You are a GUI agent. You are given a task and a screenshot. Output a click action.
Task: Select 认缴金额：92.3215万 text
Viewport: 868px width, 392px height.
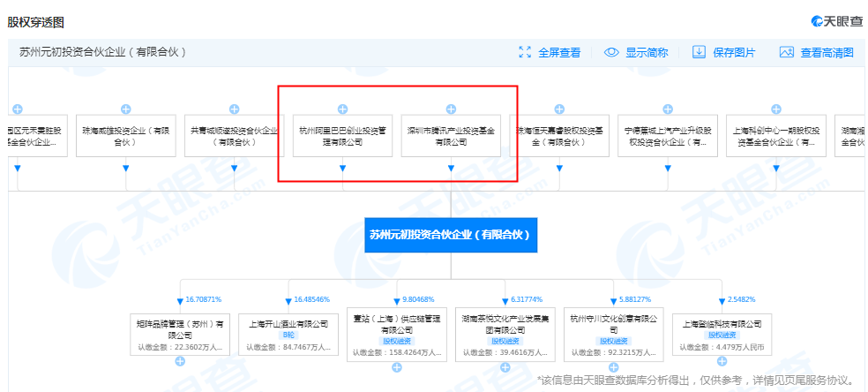pyautogui.click(x=614, y=352)
